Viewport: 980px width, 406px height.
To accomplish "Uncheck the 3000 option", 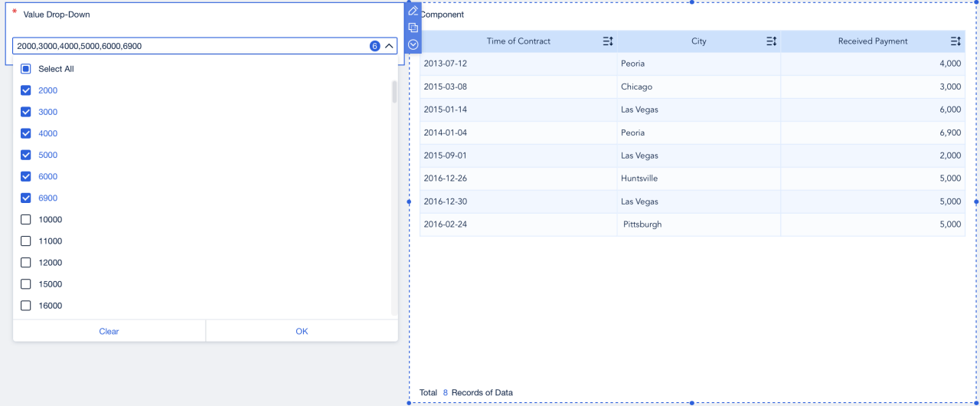I will [26, 112].
